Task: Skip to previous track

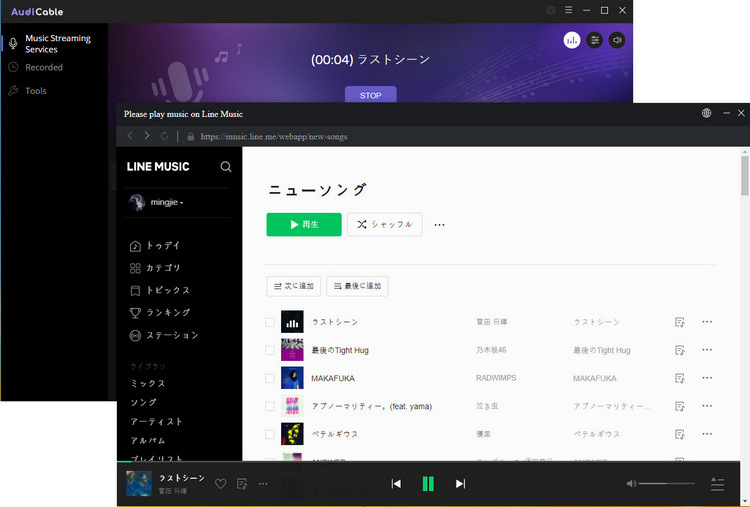Action: (x=396, y=484)
